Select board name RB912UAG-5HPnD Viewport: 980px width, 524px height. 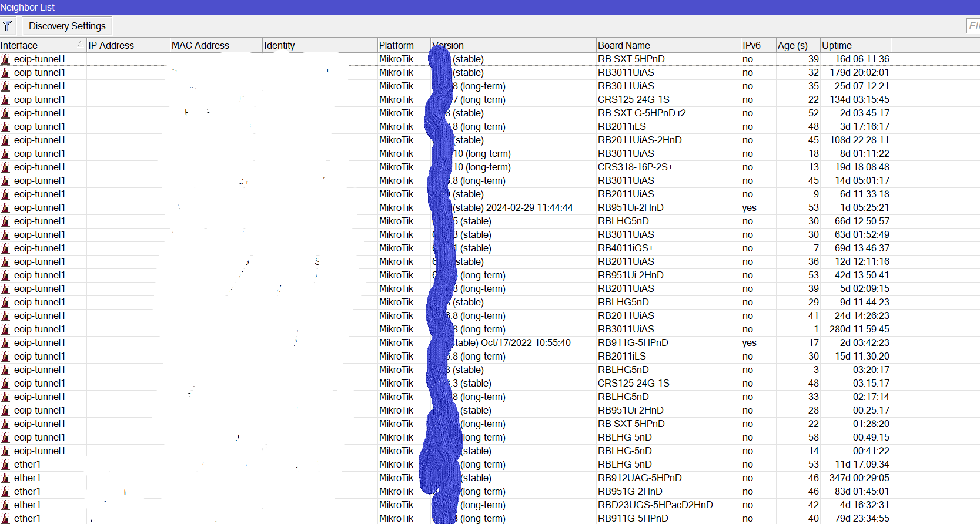click(x=640, y=478)
